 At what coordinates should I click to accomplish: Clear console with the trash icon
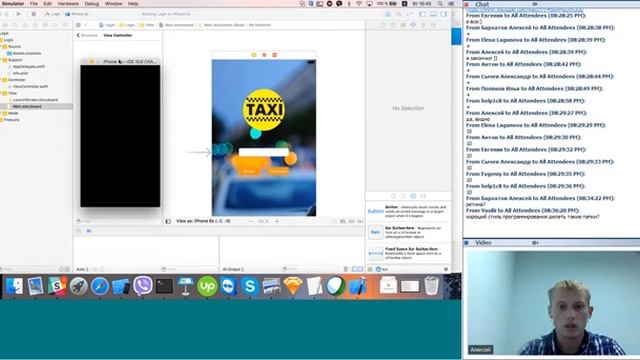pos(345,269)
